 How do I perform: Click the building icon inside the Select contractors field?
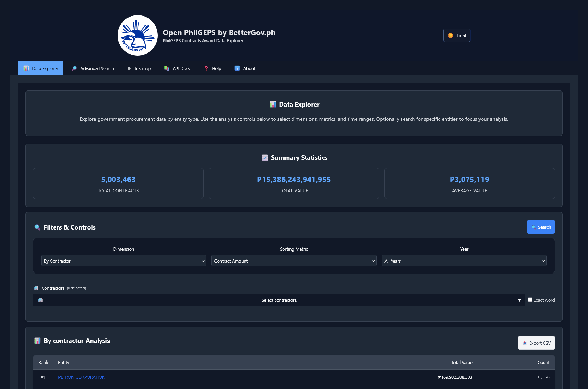[40, 300]
